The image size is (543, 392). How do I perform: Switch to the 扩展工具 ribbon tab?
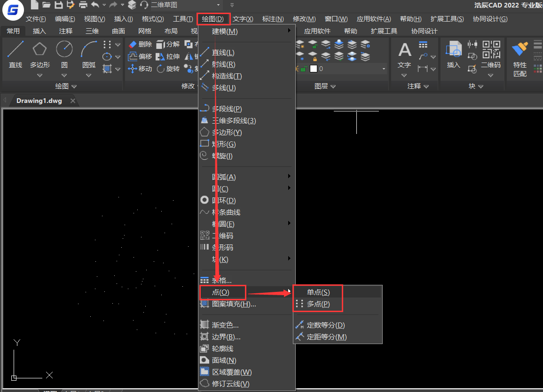[384, 31]
